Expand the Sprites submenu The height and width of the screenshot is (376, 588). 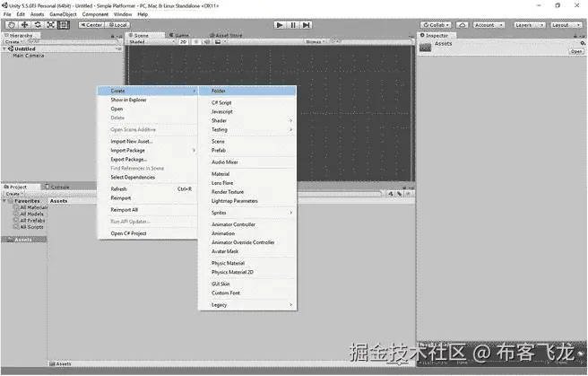click(247, 213)
